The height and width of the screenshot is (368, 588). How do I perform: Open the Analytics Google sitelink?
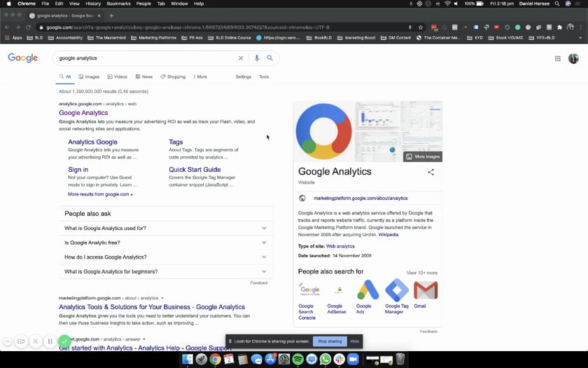pyautogui.click(x=92, y=142)
